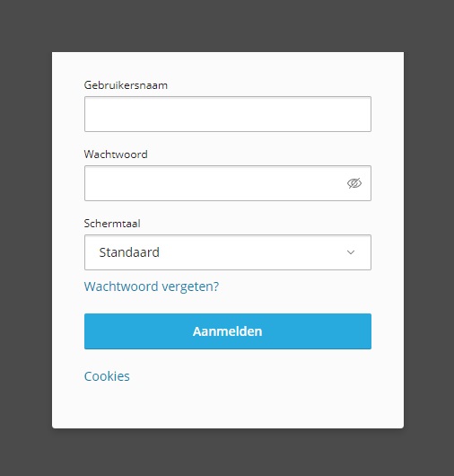Open the Schermtaal language dropdown
This screenshot has height=476, width=454.
coord(228,252)
